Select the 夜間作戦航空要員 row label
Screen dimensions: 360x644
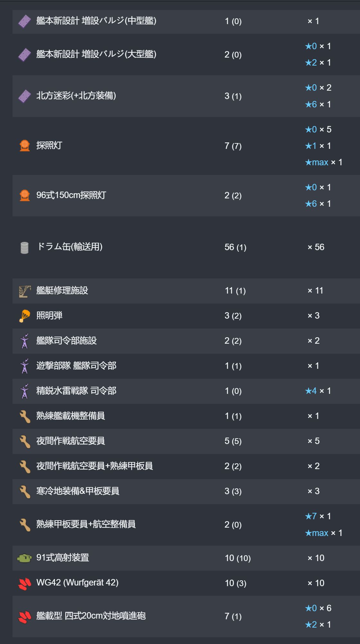70,441
